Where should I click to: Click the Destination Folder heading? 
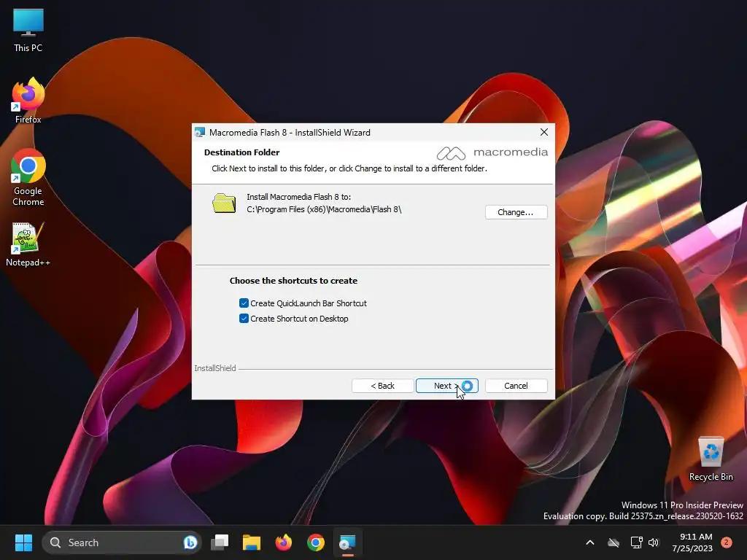coord(241,152)
